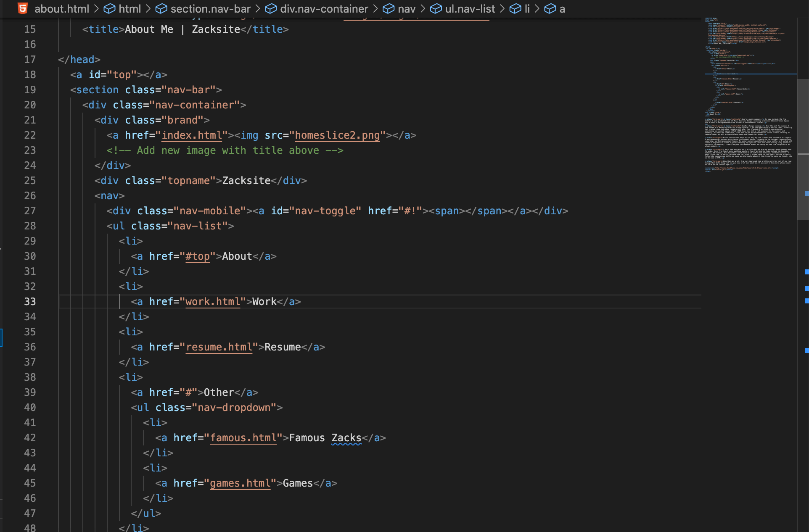Click the games.html link on line 45
This screenshot has width=809, height=532.
tap(240, 483)
